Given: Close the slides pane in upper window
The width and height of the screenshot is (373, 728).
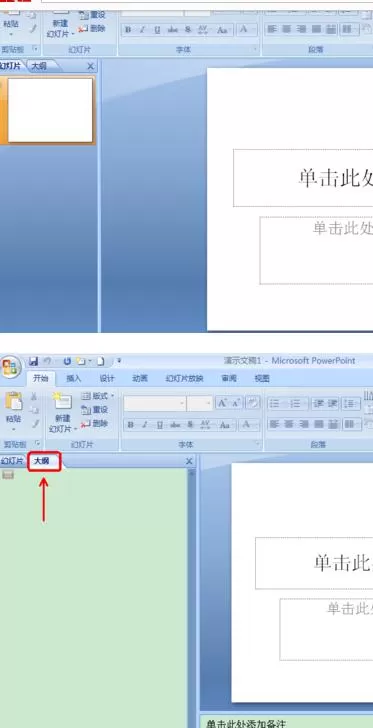Looking at the screenshot, I should pyautogui.click(x=91, y=66).
